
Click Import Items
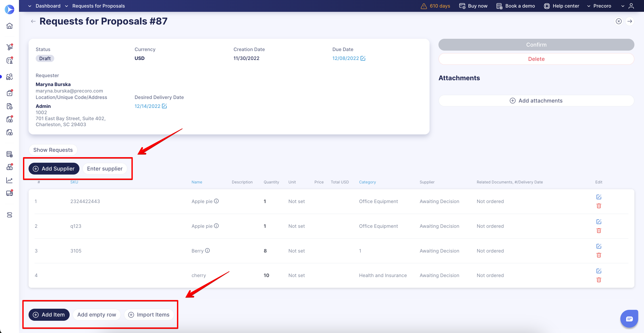(149, 314)
